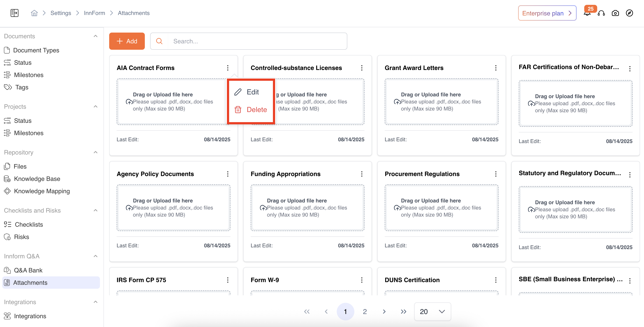Click upload icon in Agency Policy Documents
Viewport: 644px width, 327px height.
(x=129, y=208)
